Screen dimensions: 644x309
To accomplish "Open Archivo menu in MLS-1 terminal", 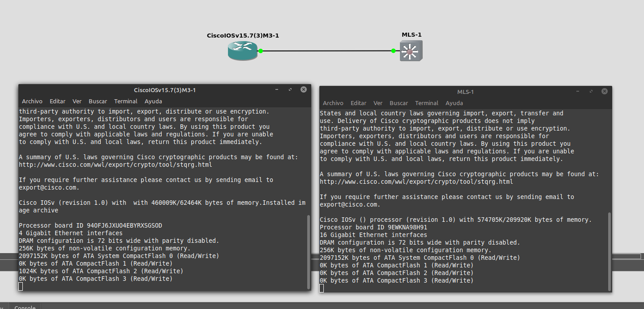I will click(x=333, y=103).
